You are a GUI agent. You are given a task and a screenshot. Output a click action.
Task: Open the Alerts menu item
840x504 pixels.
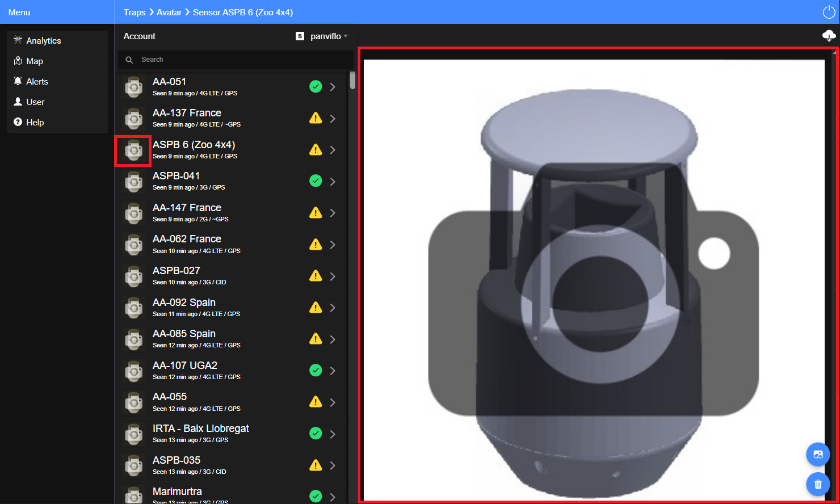point(57,81)
